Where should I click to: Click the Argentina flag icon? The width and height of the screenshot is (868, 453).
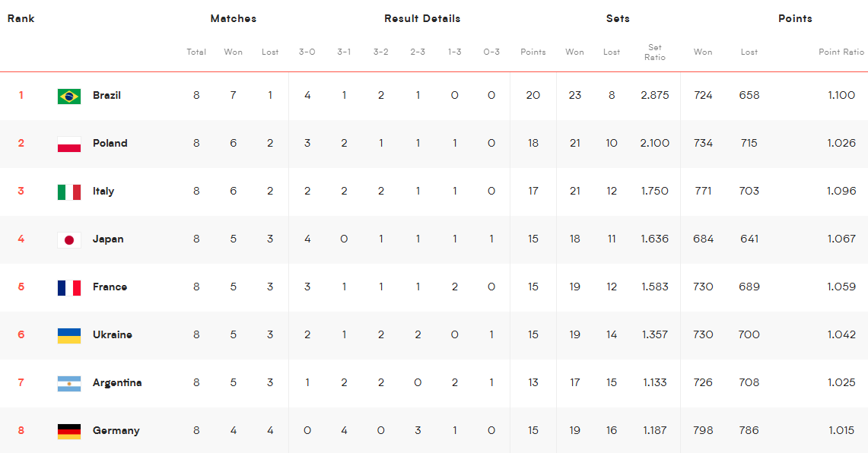point(69,383)
